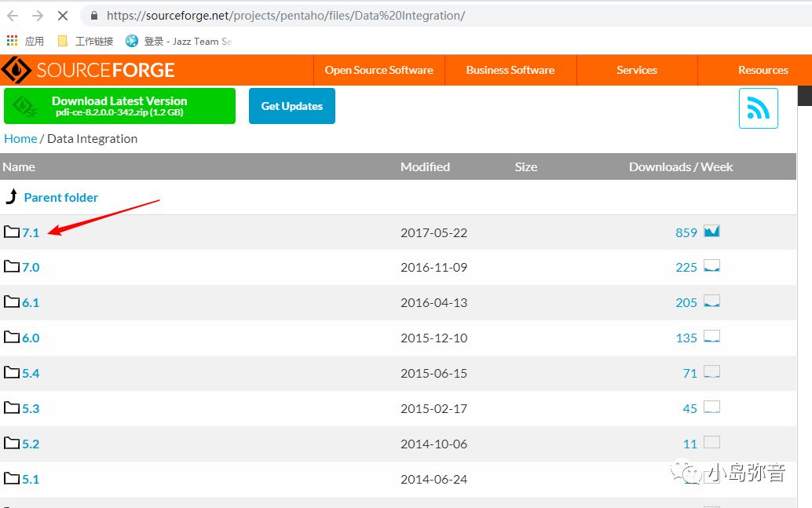The height and width of the screenshot is (508, 812).
Task: Open the Business Software menu
Action: coord(510,70)
